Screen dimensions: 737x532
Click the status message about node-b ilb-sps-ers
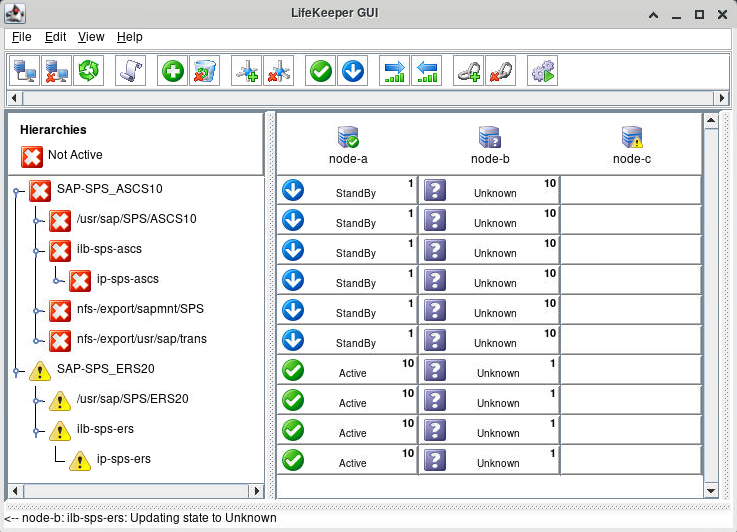[141, 518]
